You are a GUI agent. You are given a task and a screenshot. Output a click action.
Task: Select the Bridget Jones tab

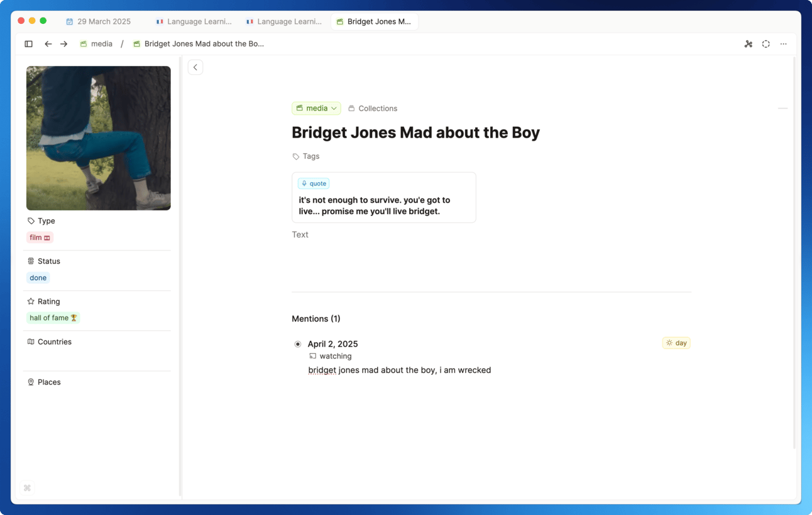(x=374, y=21)
